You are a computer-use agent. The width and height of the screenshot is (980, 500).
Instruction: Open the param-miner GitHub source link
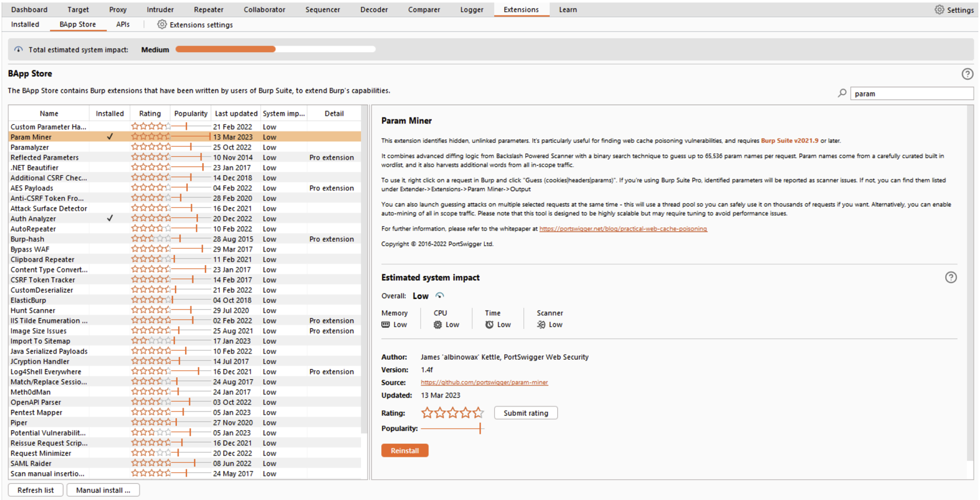tap(484, 383)
